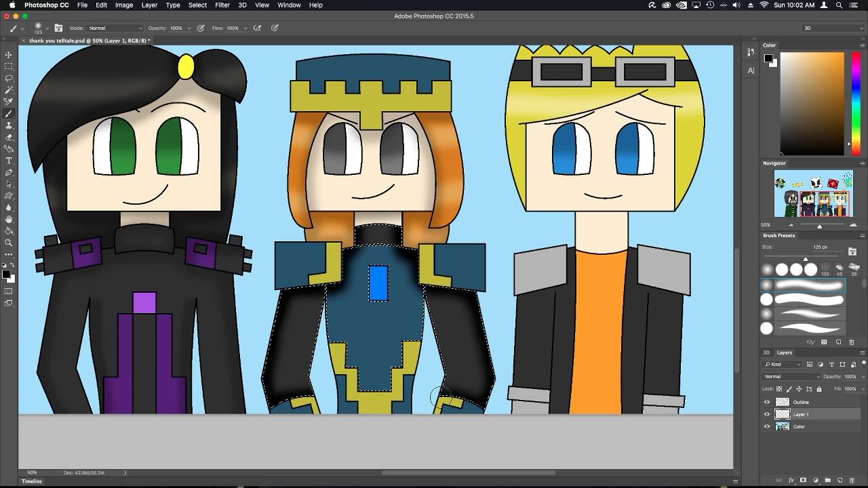
Task: Select the Pen tool
Action: (x=9, y=172)
